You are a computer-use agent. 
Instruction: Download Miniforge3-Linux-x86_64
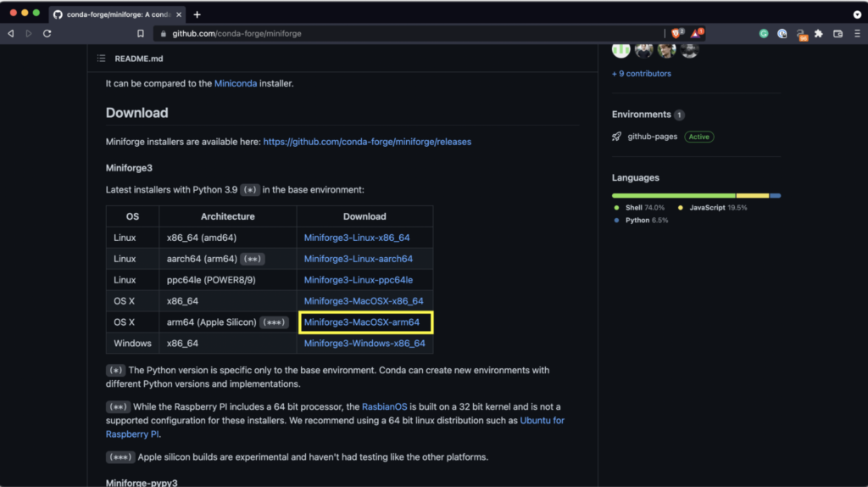[x=357, y=238]
